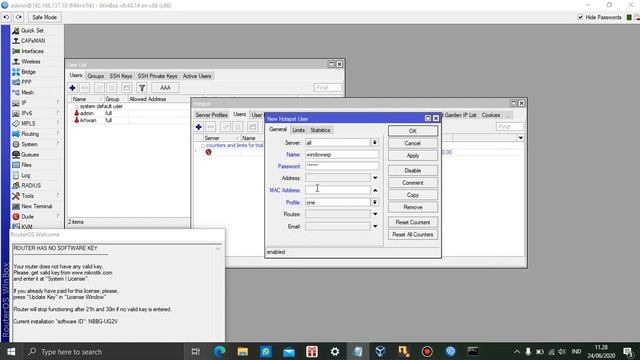Add new user in User List window

click(73, 88)
